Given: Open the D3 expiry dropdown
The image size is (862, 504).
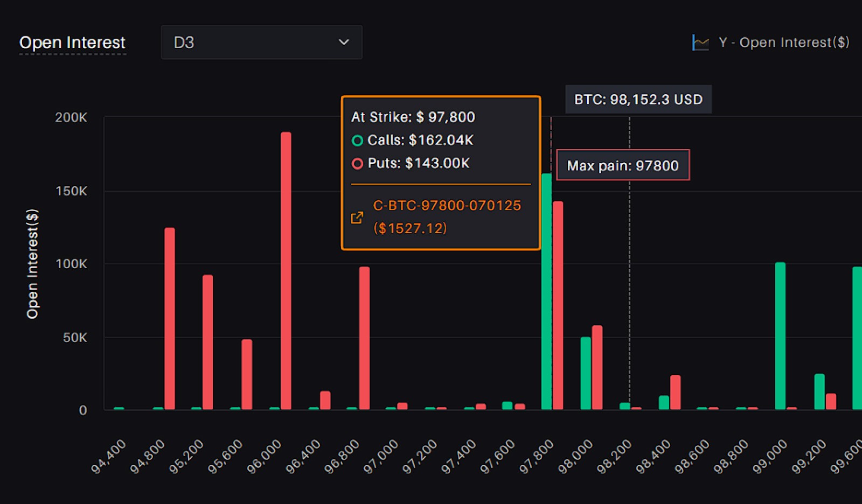Looking at the screenshot, I should coord(261,42).
